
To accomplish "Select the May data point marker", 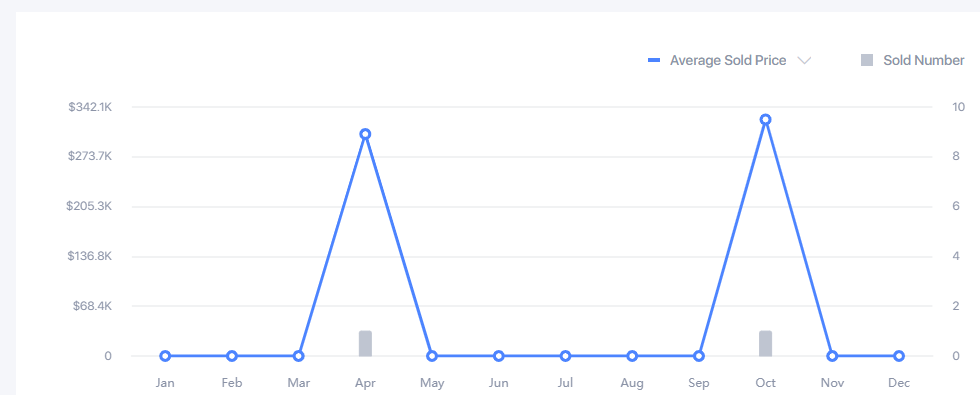I will tap(432, 356).
